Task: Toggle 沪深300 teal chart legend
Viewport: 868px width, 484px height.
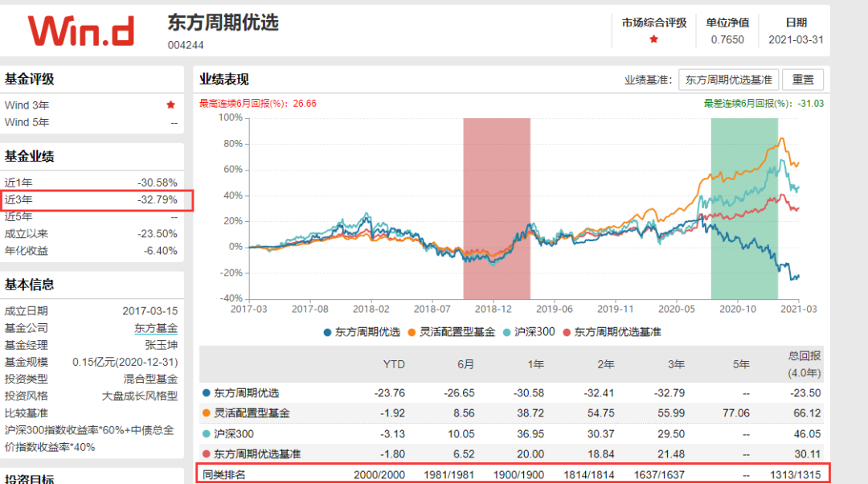Action: click(x=529, y=332)
